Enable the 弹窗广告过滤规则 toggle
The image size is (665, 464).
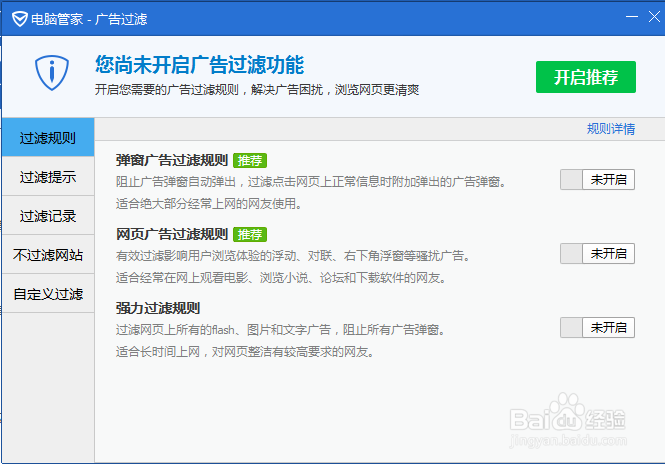597,179
